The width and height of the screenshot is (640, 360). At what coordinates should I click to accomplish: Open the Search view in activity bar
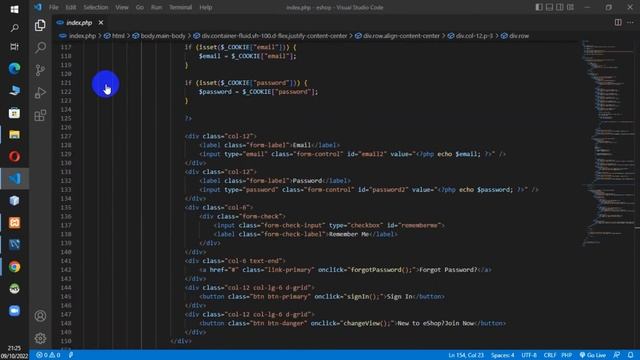coord(40,47)
